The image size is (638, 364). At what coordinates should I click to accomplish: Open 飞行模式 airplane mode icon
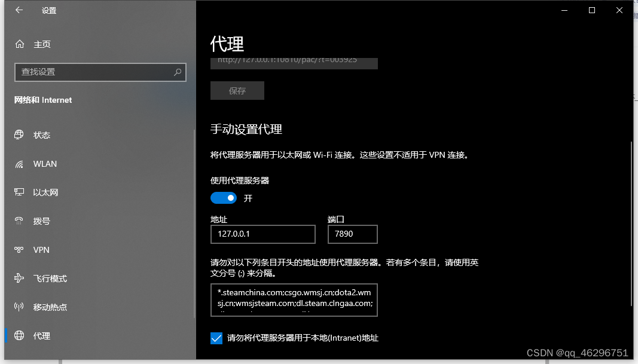tap(18, 278)
